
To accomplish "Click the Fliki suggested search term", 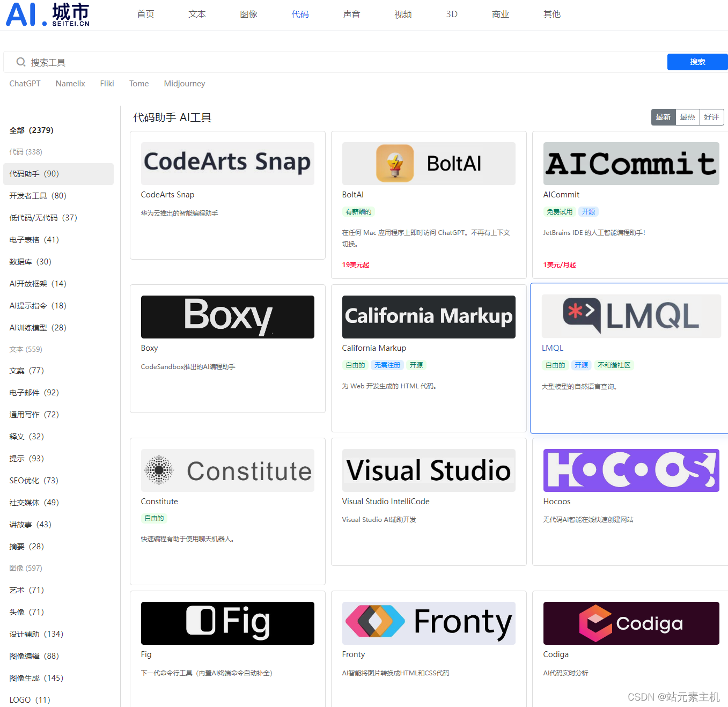I will (107, 84).
